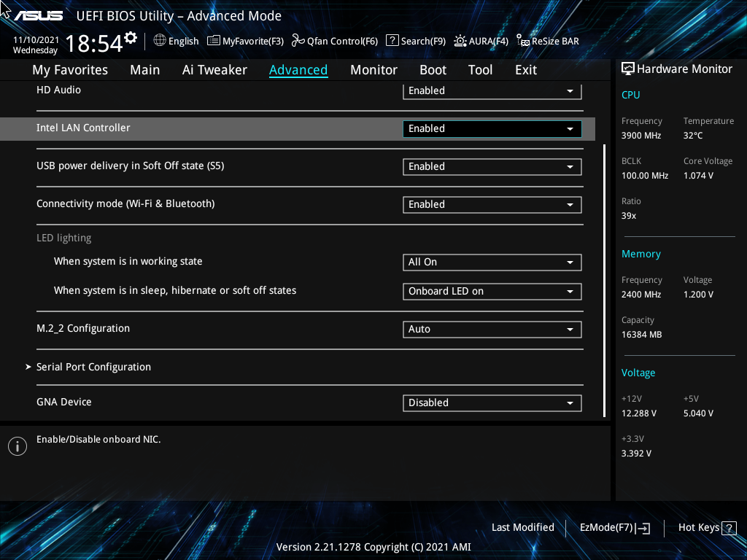Image resolution: width=747 pixels, height=560 pixels.
Task: Click the Hot Keys question mark icon
Action: pyautogui.click(x=729, y=528)
